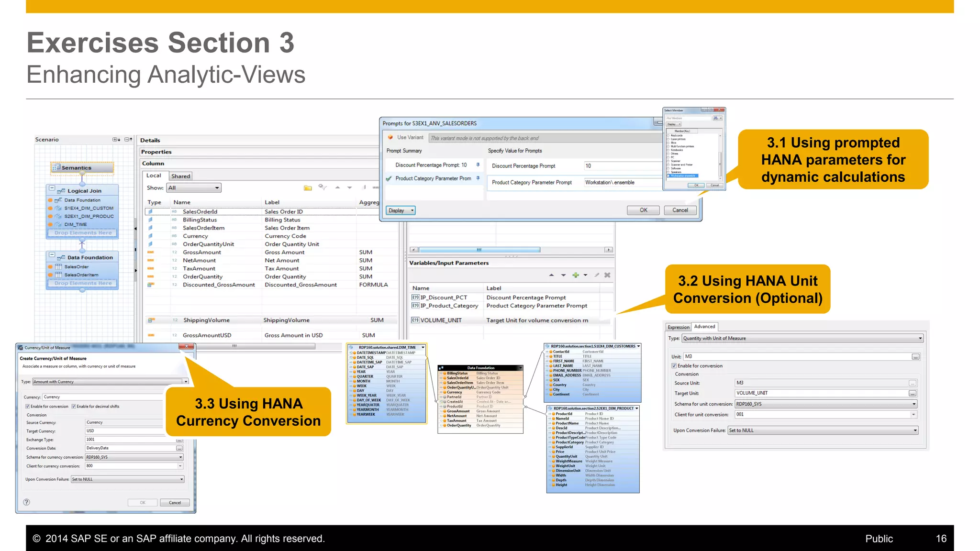Click the SalesOrder table icon in Data Foundation

tap(59, 267)
